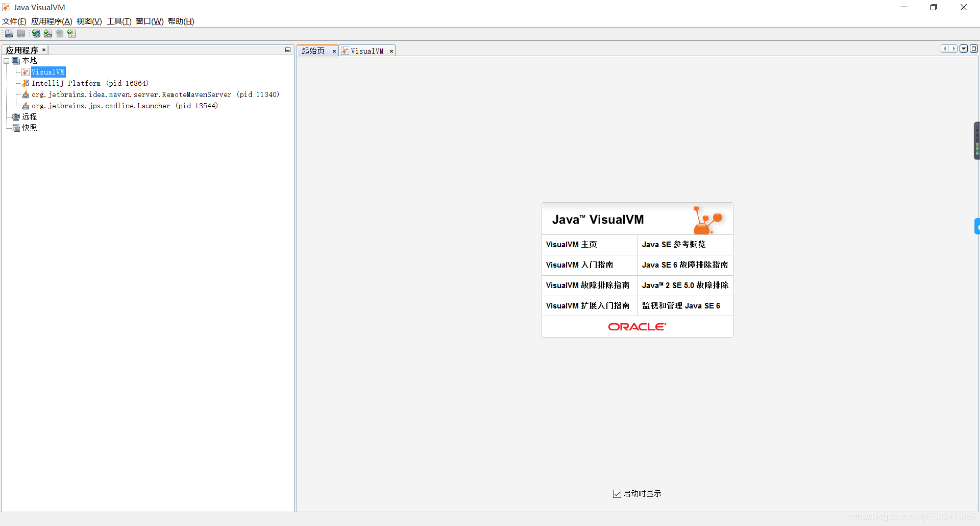
Task: Select the 本地 computer icon
Action: point(16,61)
